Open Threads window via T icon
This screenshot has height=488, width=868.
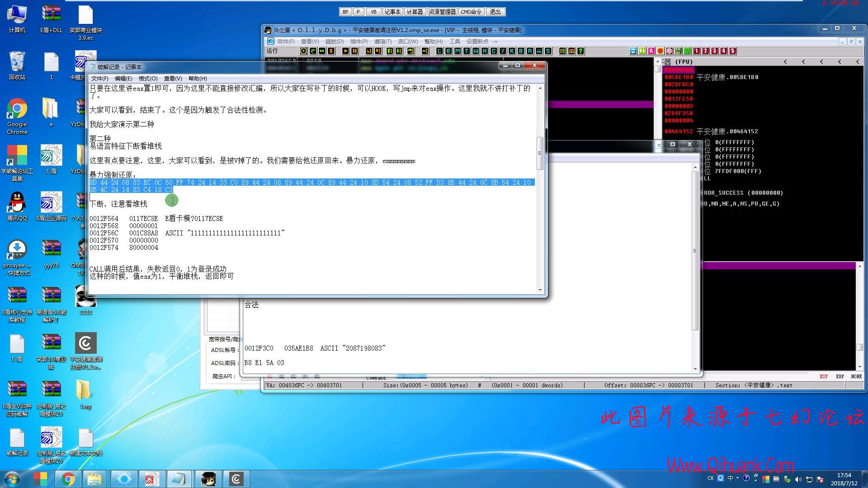tap(467, 51)
